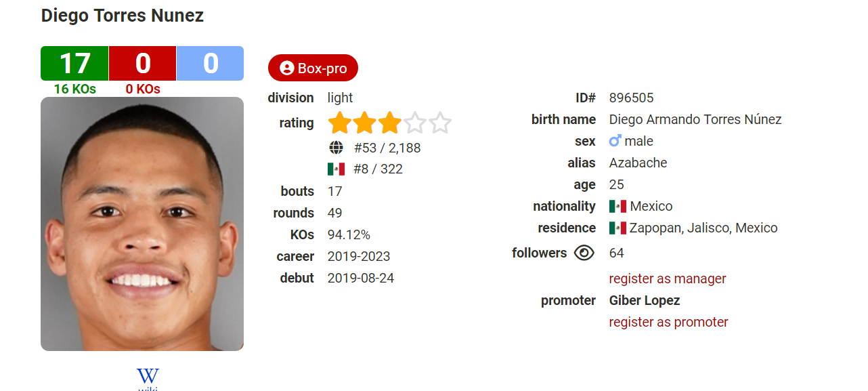
Task: Click the globe world ranking icon
Action: 336,148
